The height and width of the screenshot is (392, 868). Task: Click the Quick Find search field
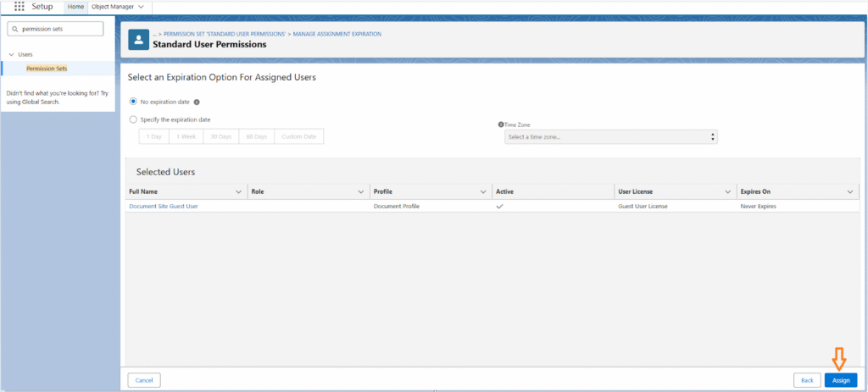59,29
